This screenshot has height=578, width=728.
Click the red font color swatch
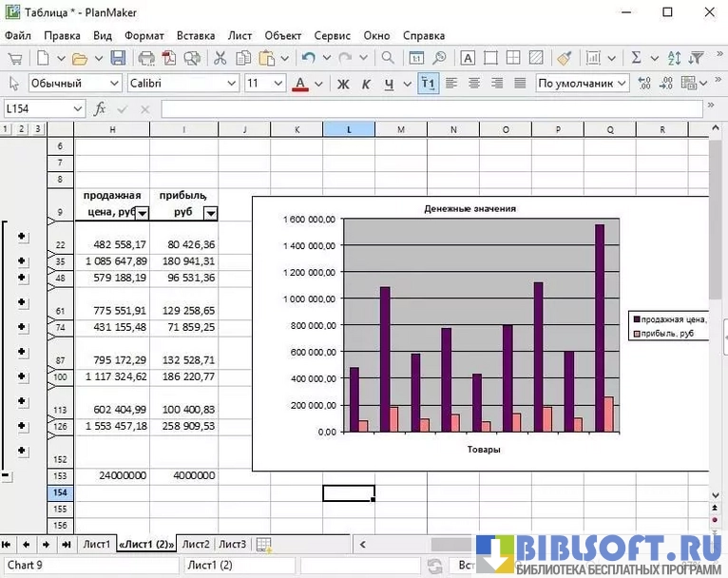point(300,84)
